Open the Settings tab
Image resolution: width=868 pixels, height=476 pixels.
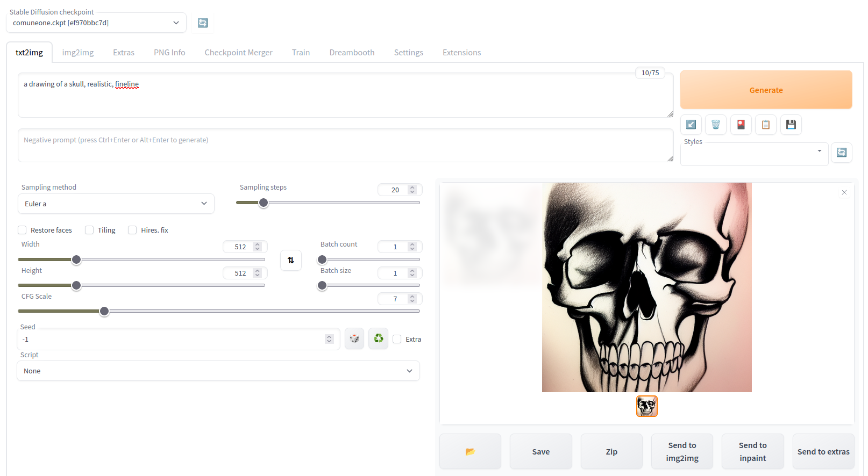click(x=408, y=53)
